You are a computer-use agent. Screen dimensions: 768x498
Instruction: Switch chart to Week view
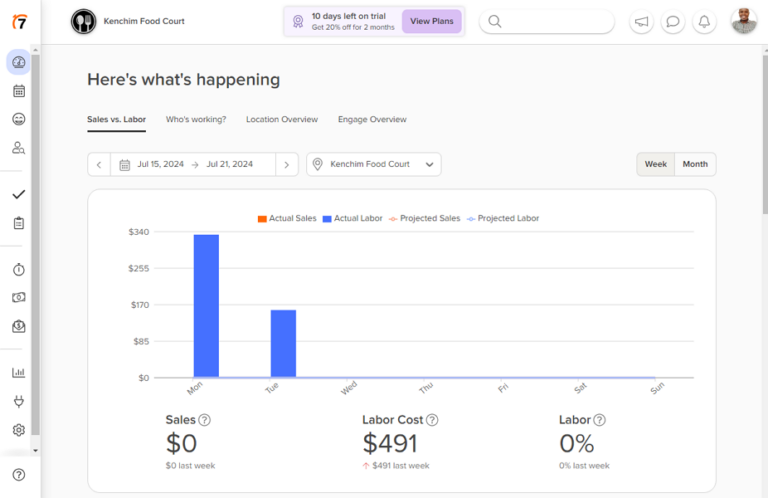655,164
